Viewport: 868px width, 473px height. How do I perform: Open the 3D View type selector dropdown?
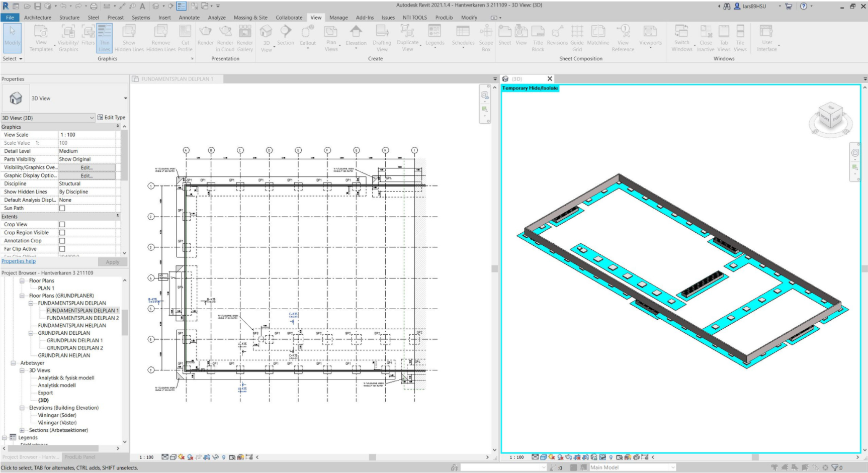pos(125,99)
